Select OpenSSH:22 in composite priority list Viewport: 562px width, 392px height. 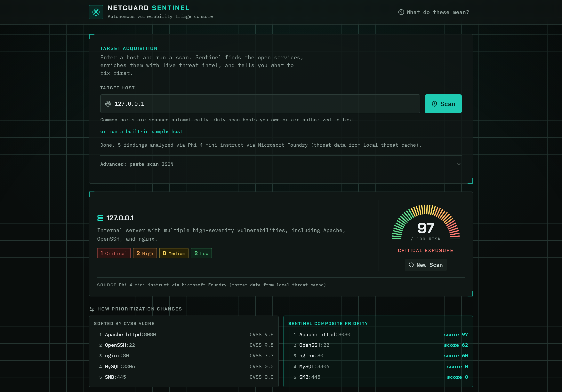pos(378,345)
